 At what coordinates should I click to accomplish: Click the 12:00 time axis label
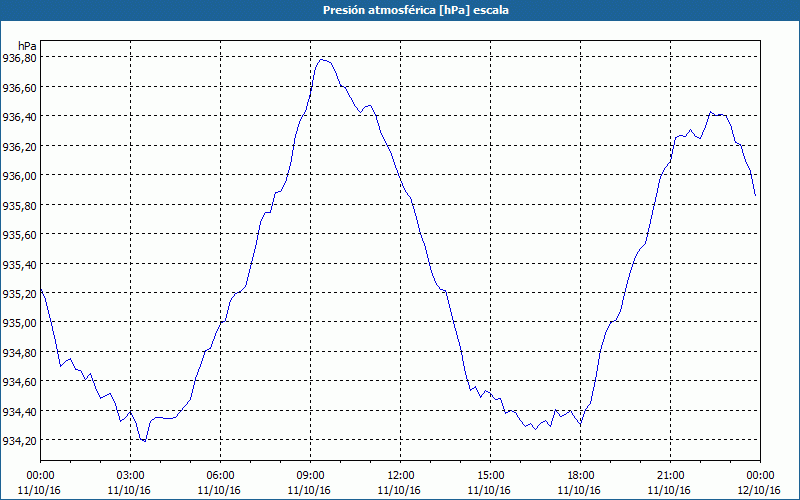coord(401,476)
